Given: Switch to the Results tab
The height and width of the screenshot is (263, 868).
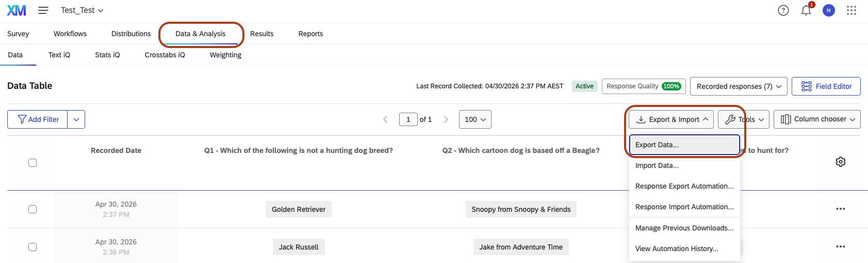Looking at the screenshot, I should [261, 34].
